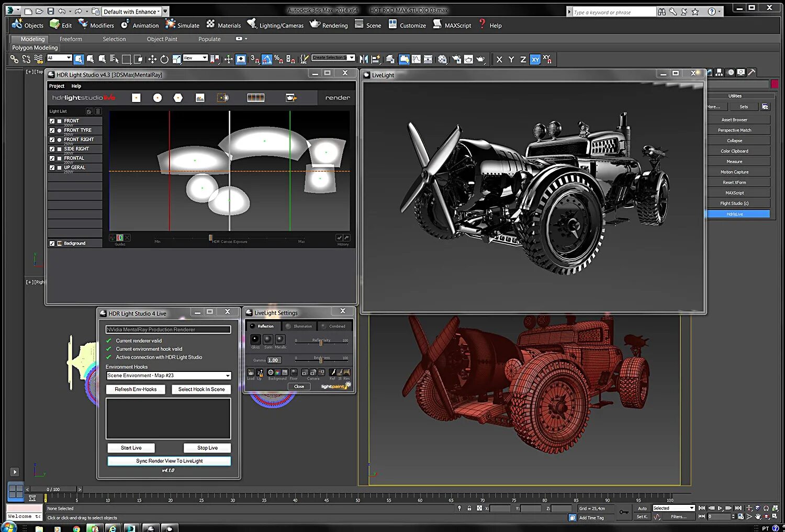Toggle the SIDE RIGHT light visibility
785x532 pixels.
52,149
